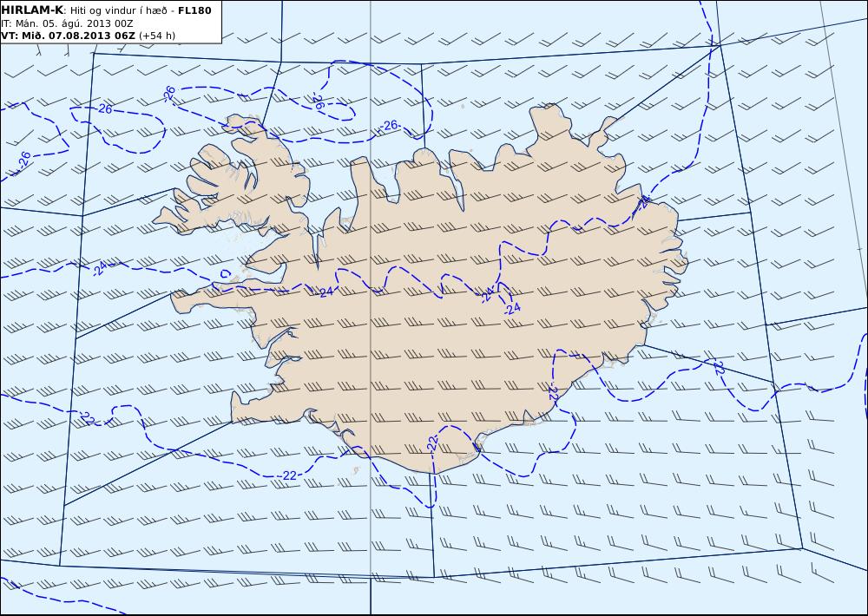Click the '(+54 h)' forecast offset text
This screenshot has width=868, height=616.
coord(156,36)
